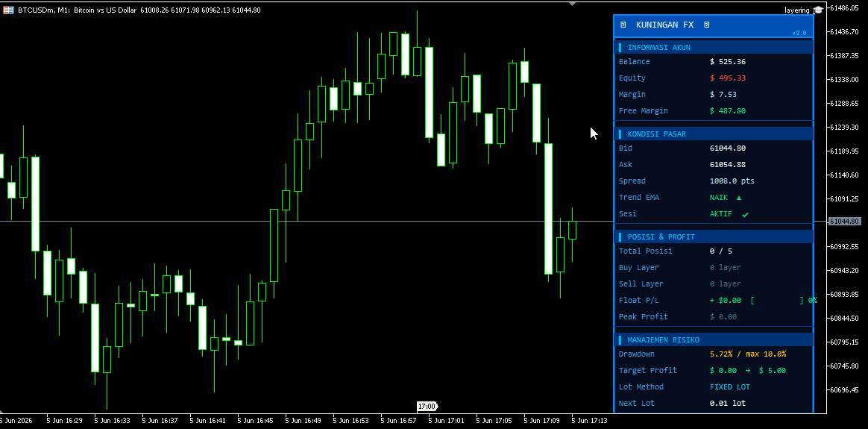The image size is (868, 429).
Task: Click the layering expert name text
Action: click(798, 10)
